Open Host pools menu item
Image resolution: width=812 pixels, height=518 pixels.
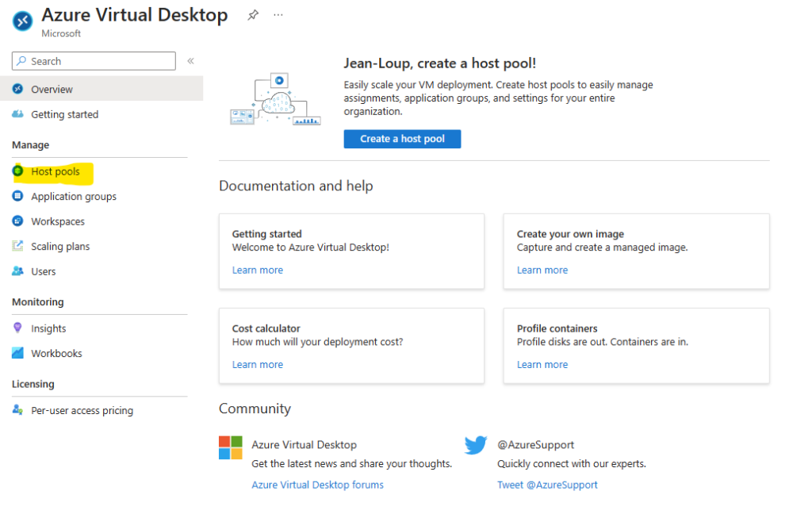[55, 171]
